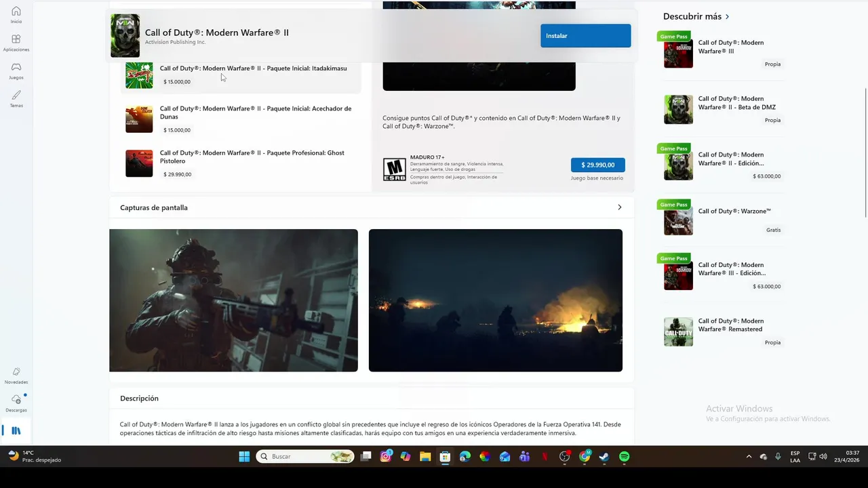
Task: Open Netflix from the taskbar
Action: [545, 457]
